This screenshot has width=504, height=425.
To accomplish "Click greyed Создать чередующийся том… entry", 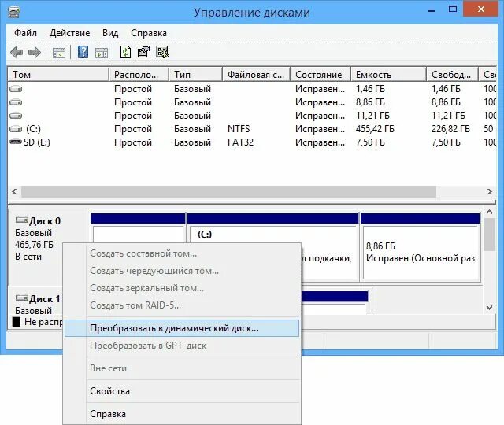I will coord(182,271).
